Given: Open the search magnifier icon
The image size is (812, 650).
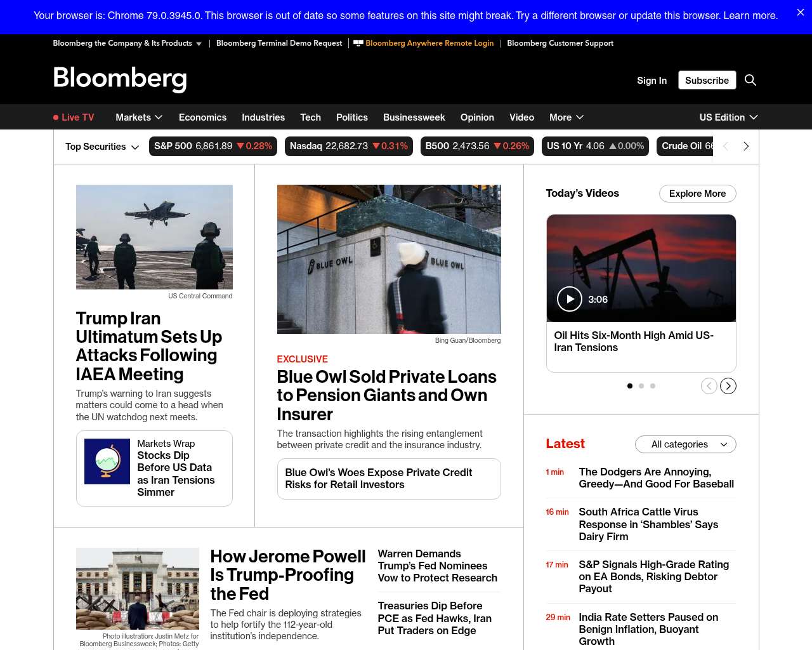Looking at the screenshot, I should pyautogui.click(x=750, y=80).
